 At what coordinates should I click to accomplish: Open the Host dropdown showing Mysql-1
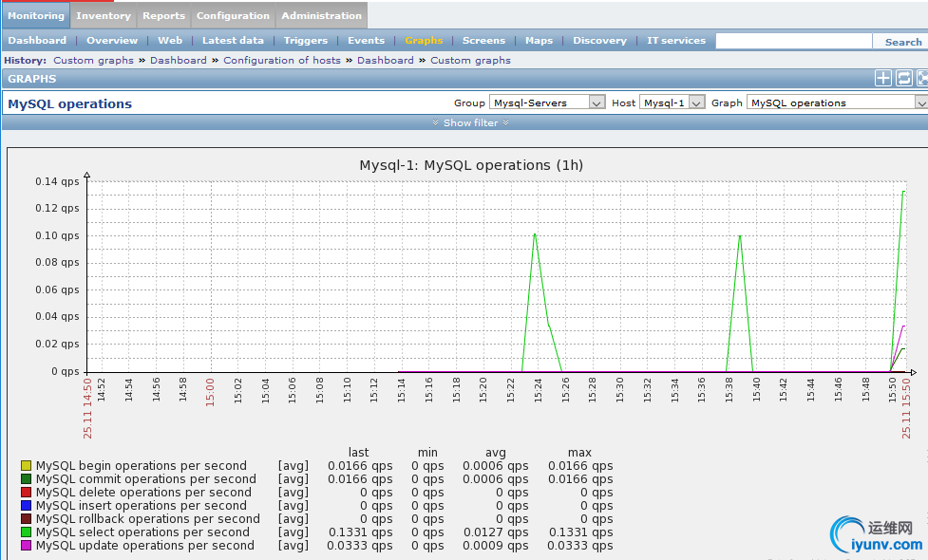point(672,103)
